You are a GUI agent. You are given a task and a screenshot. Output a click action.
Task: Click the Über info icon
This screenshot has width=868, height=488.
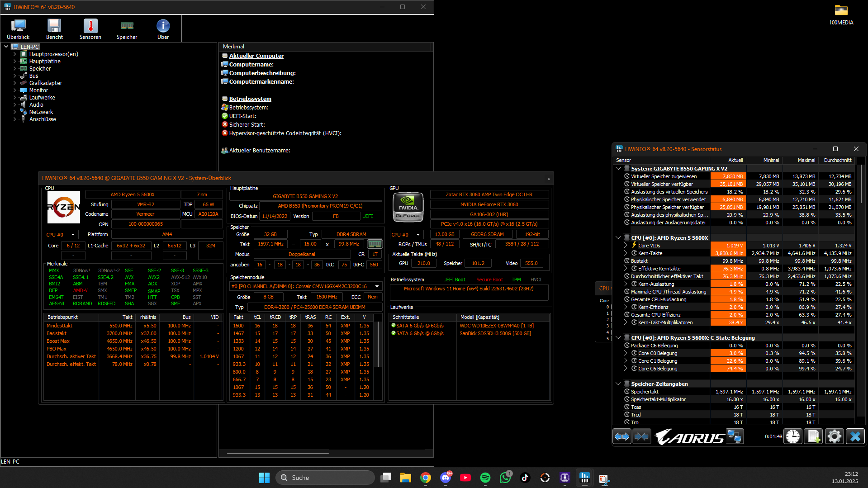tap(163, 29)
